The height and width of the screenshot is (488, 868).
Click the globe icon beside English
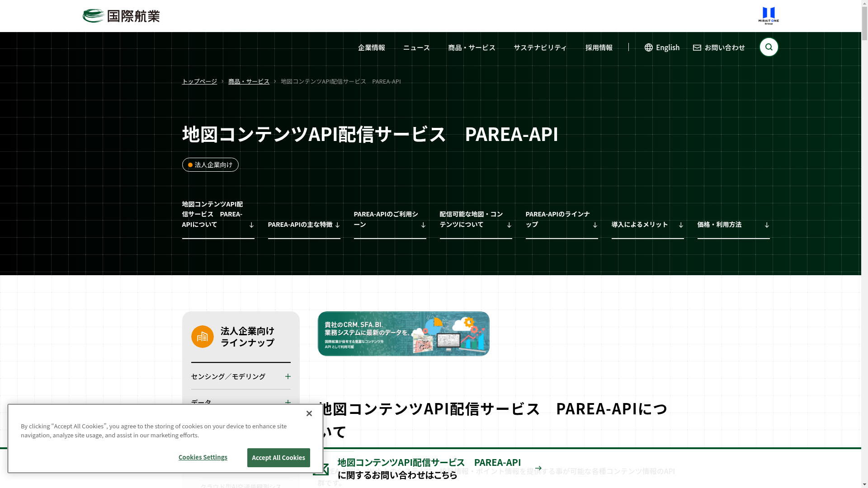tap(649, 47)
